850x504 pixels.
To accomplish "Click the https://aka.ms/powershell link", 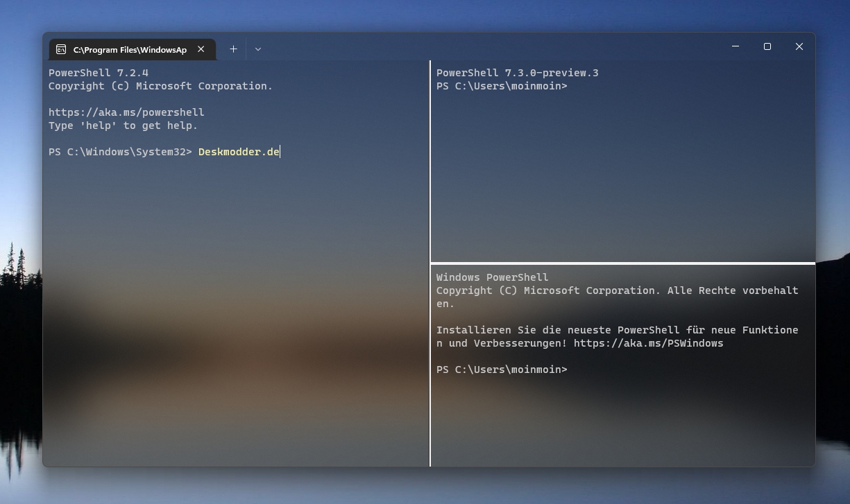I will point(126,112).
